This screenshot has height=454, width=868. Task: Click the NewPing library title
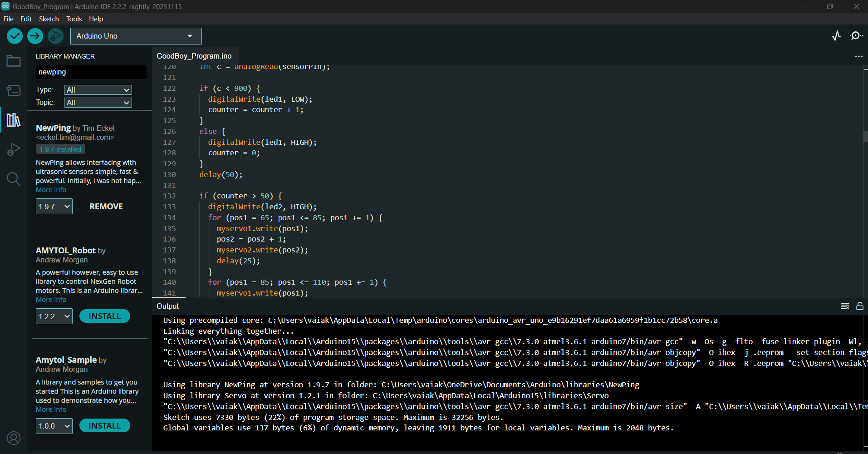pyautogui.click(x=53, y=128)
